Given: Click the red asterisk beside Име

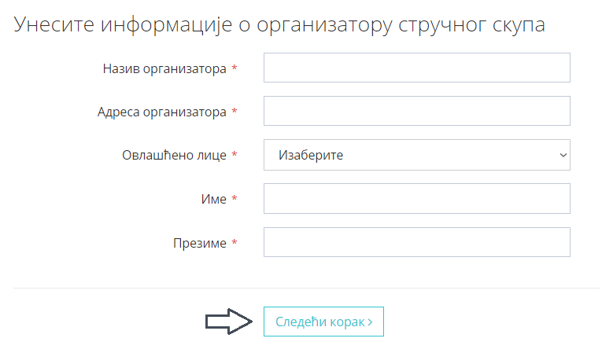Looking at the screenshot, I should [235, 199].
